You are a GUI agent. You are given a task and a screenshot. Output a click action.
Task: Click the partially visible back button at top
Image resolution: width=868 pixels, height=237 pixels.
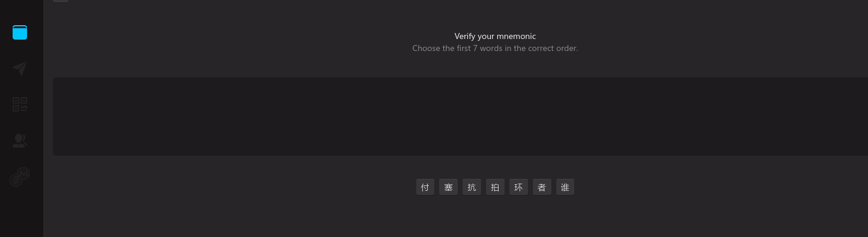point(61,1)
